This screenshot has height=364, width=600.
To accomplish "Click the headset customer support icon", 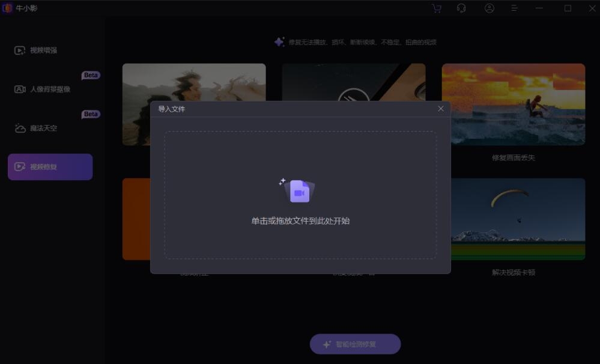I will pos(461,8).
